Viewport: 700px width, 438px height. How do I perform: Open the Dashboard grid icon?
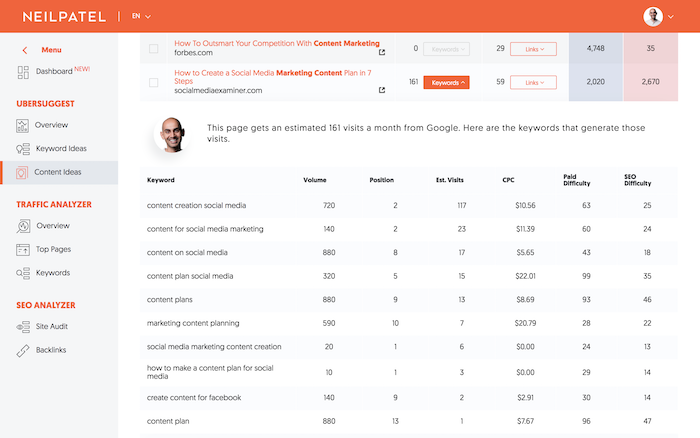coord(23,72)
